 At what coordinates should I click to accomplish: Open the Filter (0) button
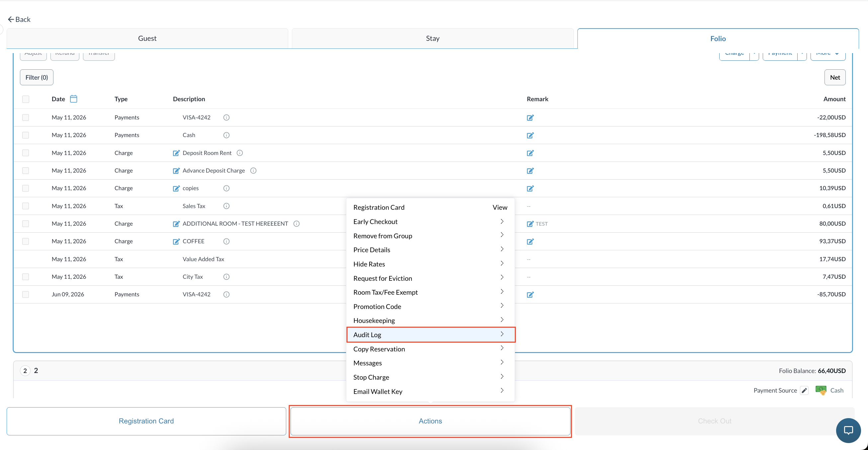point(37,77)
